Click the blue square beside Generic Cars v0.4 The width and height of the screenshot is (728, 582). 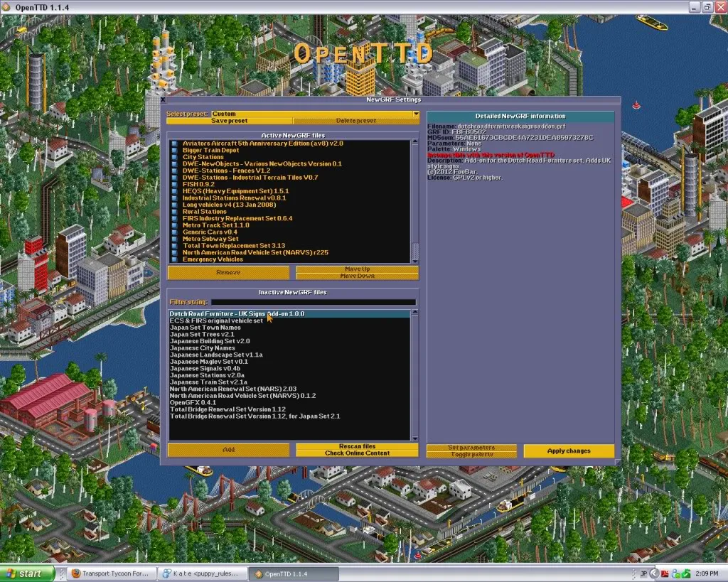click(175, 232)
